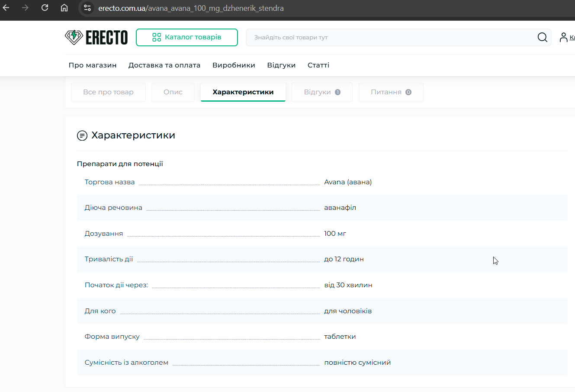Image resolution: width=575 pixels, height=392 pixels.
Task: Go to Доставка та оплата page
Action: click(x=164, y=65)
